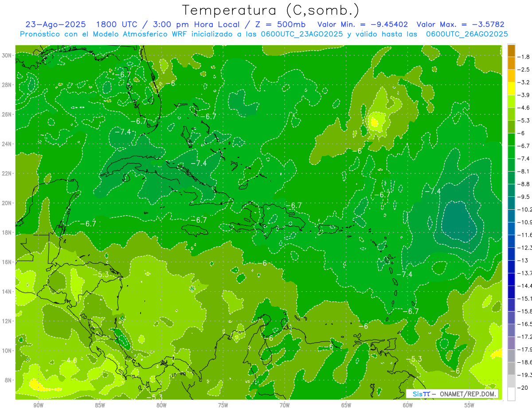Click the 'Temperatura (C,somb.)' chart title

(x=271, y=10)
